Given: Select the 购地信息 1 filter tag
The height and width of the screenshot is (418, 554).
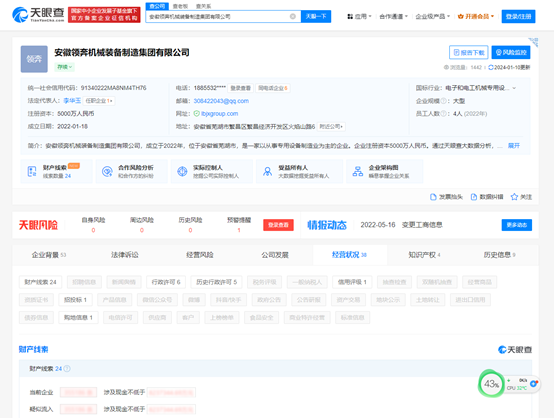Looking at the screenshot, I should (78, 317).
